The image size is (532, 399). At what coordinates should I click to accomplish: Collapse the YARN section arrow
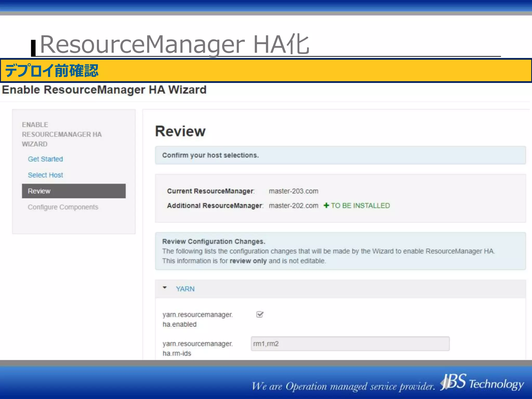tap(165, 288)
